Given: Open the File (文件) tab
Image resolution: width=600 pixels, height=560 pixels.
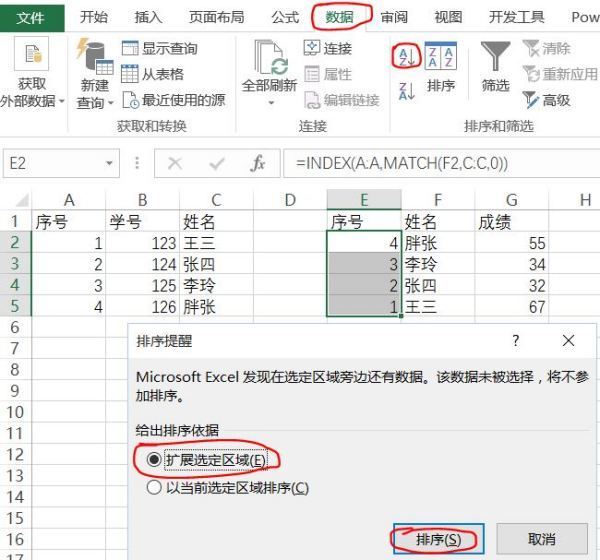Looking at the screenshot, I should (30, 17).
